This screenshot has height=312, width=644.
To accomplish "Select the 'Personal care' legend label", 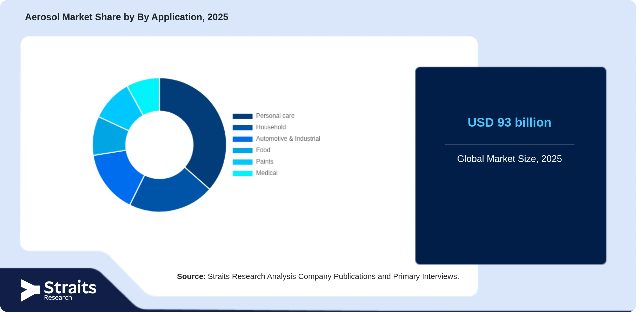I will [x=275, y=116].
